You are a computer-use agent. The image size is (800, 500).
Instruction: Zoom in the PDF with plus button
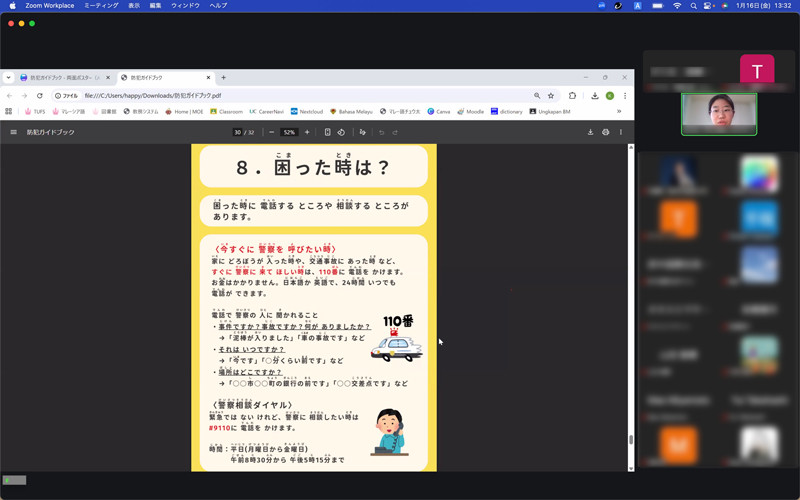[x=307, y=132]
